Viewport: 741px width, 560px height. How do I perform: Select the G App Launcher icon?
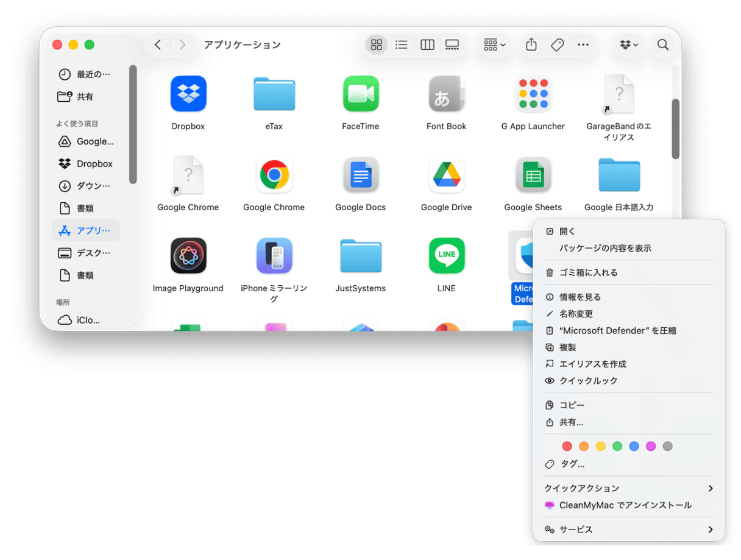pos(533,94)
